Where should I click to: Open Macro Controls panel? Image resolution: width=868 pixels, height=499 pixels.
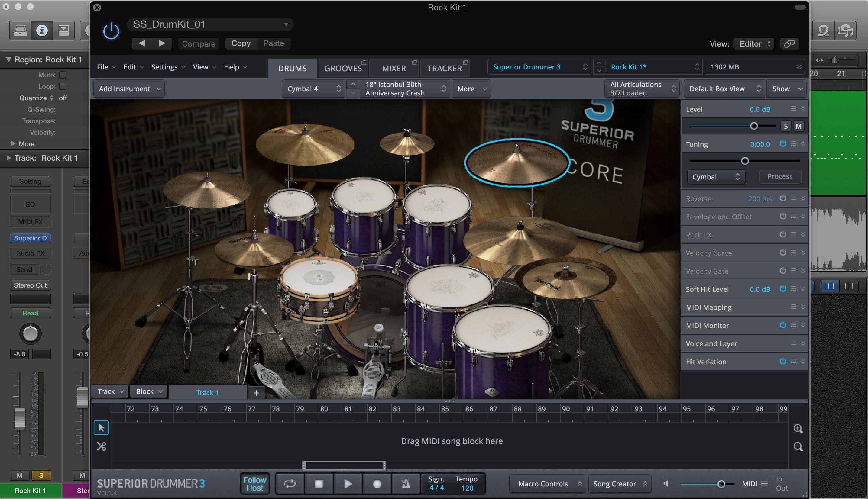click(x=548, y=484)
